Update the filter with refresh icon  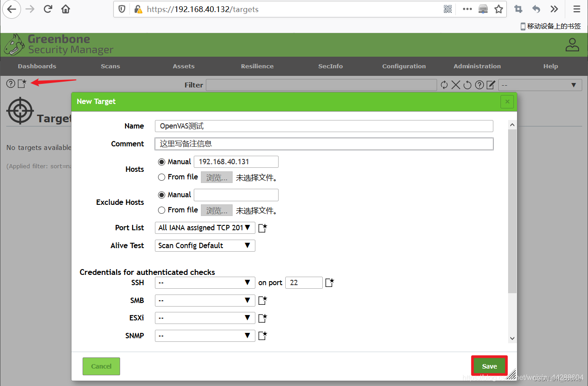(x=444, y=85)
